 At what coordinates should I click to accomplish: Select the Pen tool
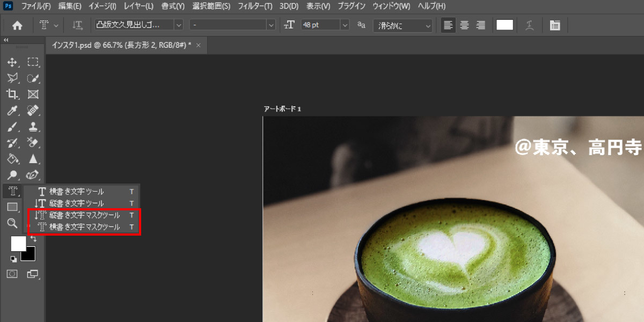[33, 175]
